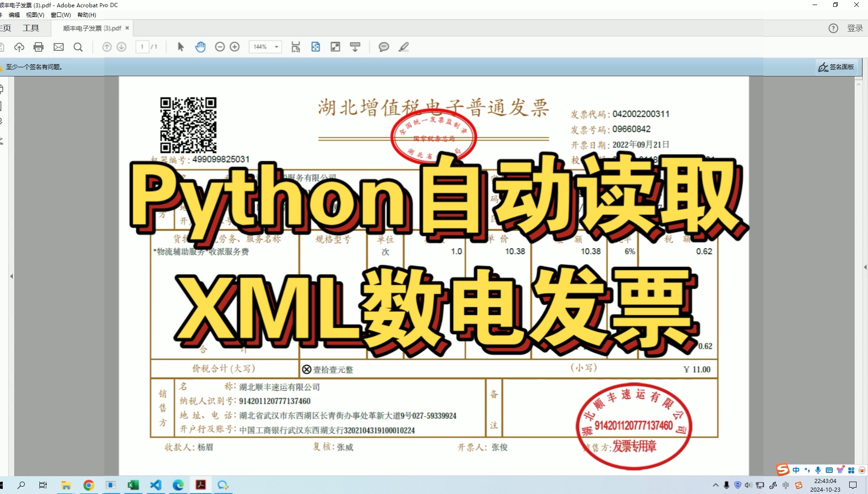Click the upload to cloud icon

19,47
